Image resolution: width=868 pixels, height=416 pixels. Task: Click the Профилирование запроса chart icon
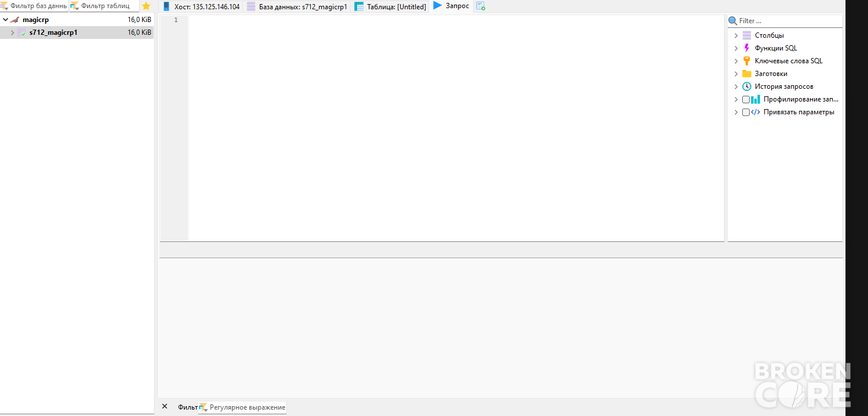point(756,99)
